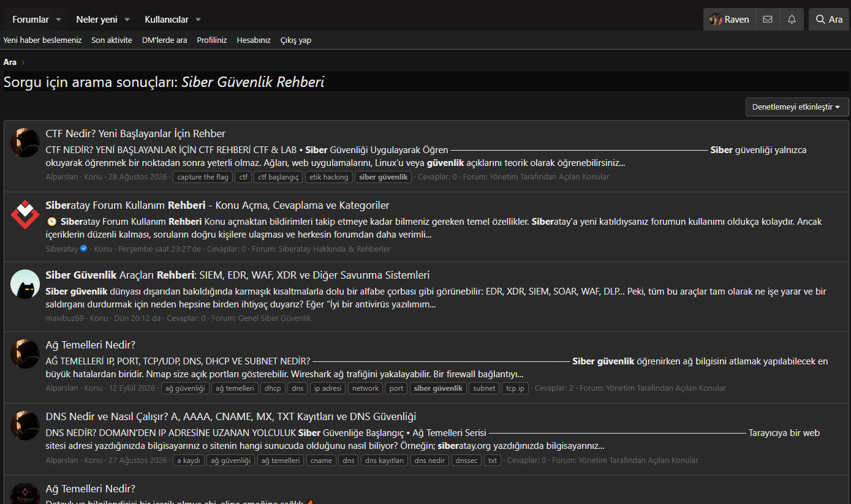Open Profiliniz from the sub-navigation
This screenshot has height=504, width=851.
(x=212, y=40)
